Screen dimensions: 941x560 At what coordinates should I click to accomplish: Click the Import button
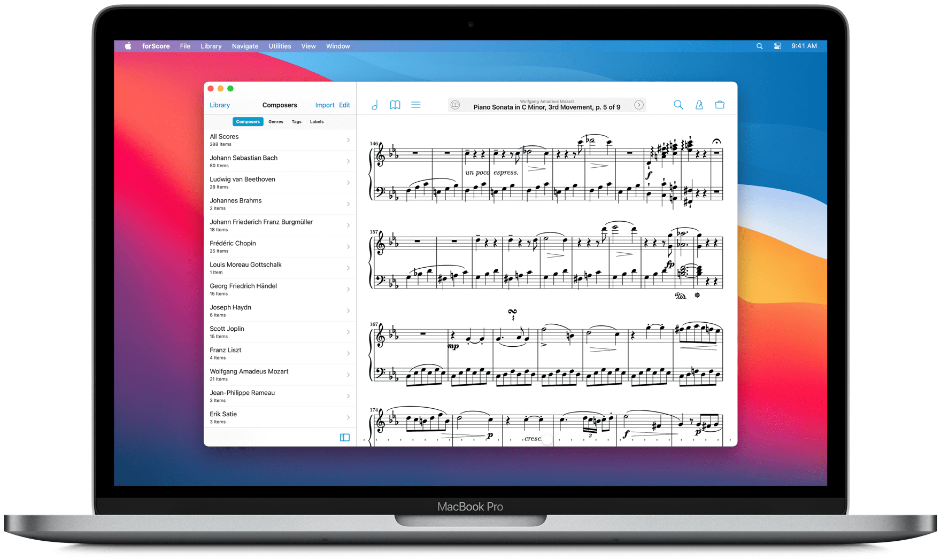coord(325,105)
